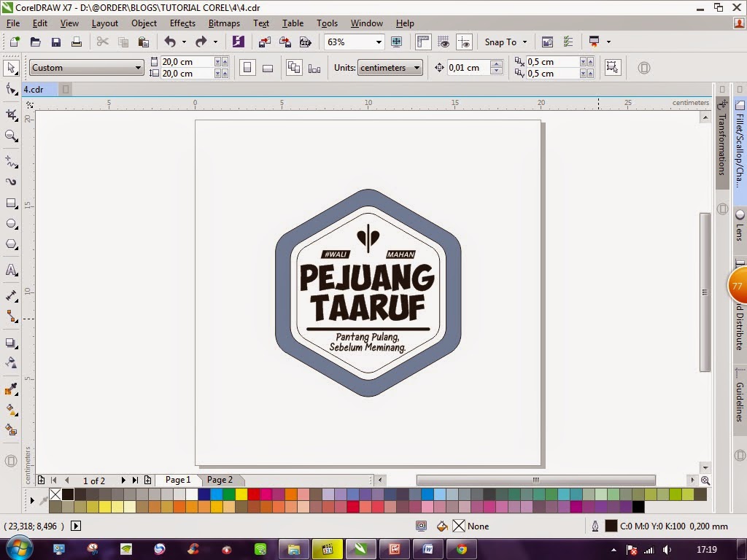Open the Layout menu
The image size is (747, 560).
click(104, 23)
